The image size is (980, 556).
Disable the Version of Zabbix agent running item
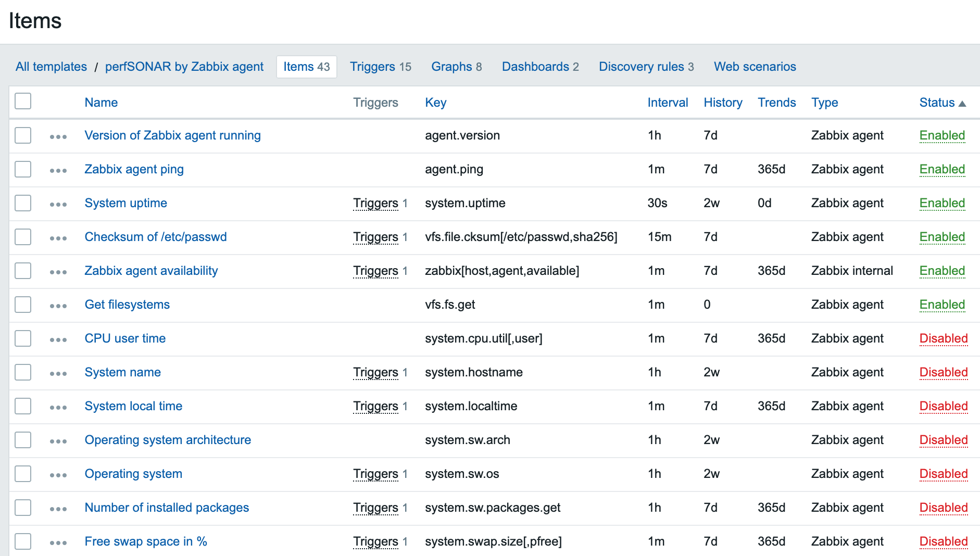coord(942,135)
